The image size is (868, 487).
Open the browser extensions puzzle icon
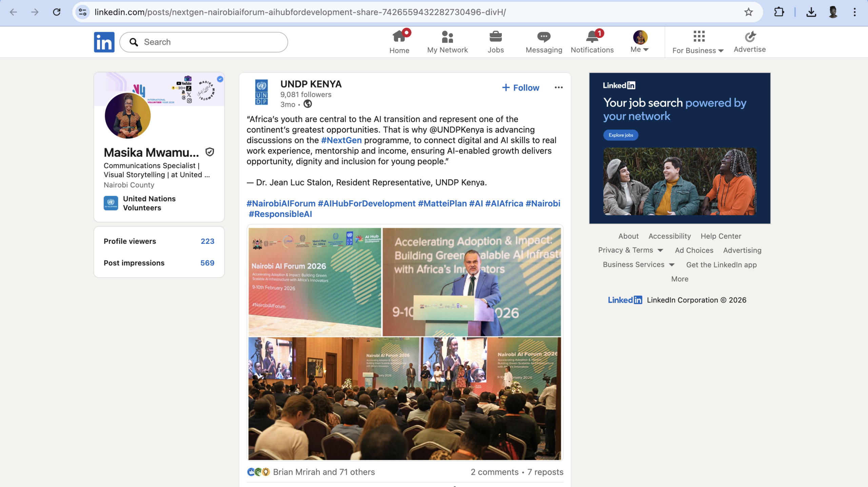point(779,12)
